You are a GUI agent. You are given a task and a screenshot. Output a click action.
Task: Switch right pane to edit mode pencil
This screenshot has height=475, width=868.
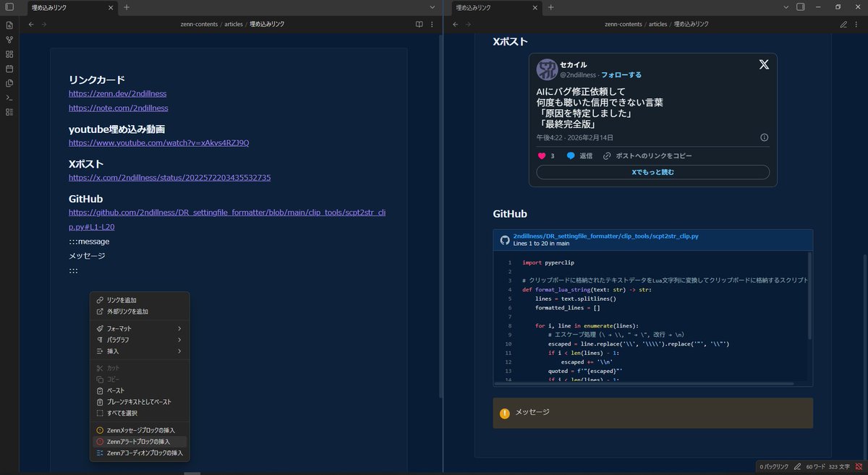(x=843, y=24)
